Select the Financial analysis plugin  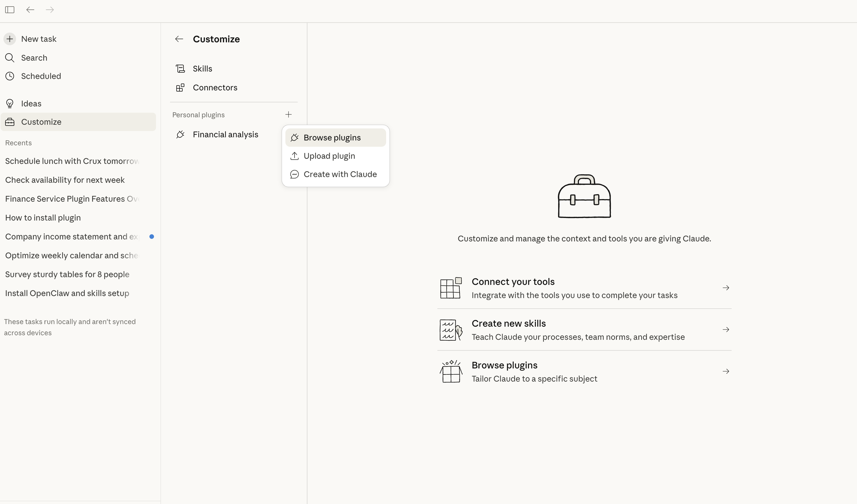pyautogui.click(x=225, y=135)
